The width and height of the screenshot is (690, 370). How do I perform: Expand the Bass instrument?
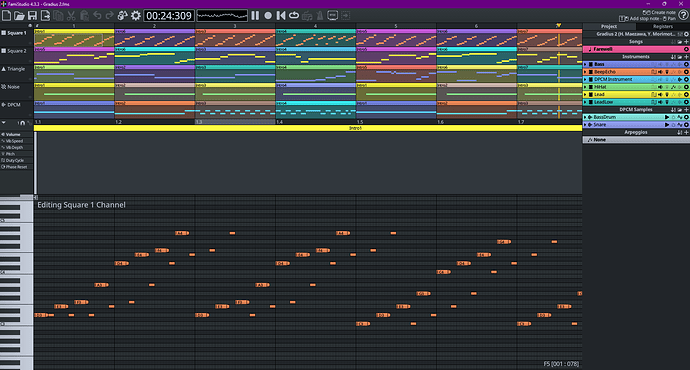(x=585, y=64)
